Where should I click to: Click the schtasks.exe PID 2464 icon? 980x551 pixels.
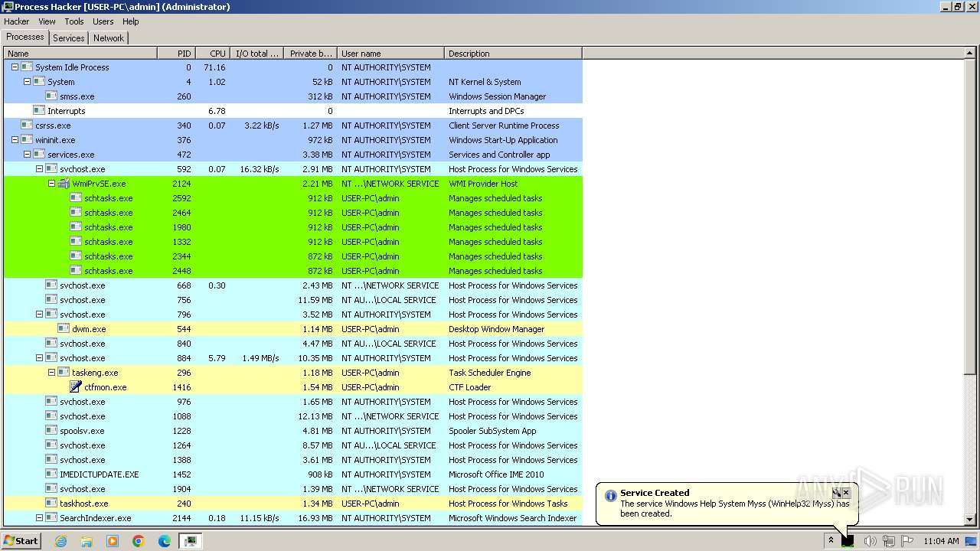click(76, 213)
